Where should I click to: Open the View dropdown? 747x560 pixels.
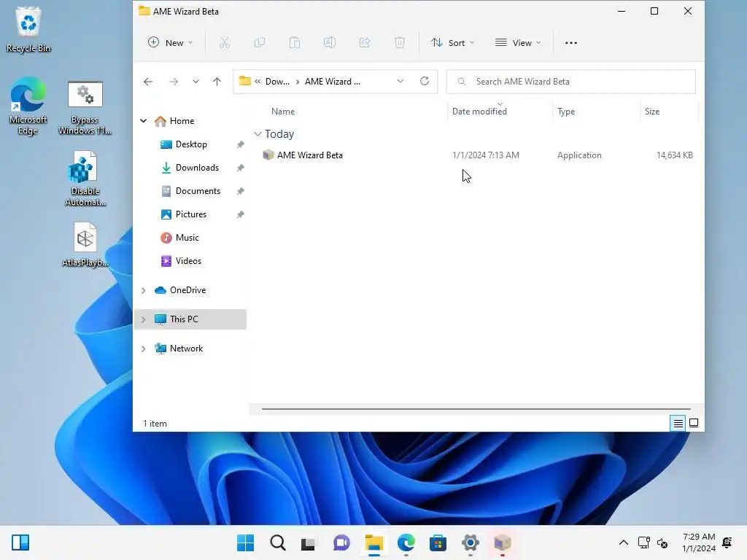point(518,43)
